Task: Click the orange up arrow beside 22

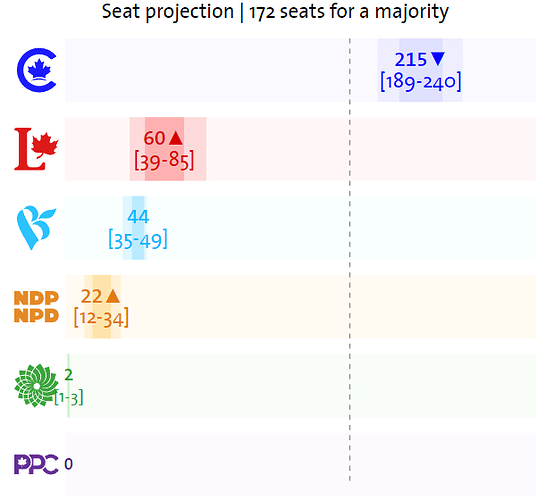Action: pyautogui.click(x=113, y=296)
